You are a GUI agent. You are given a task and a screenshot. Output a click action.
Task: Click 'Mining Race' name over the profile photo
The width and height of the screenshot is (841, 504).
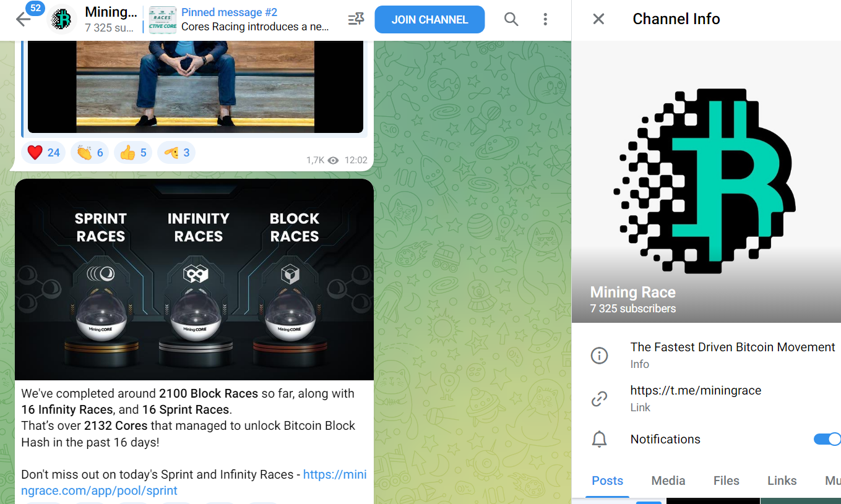[633, 293]
